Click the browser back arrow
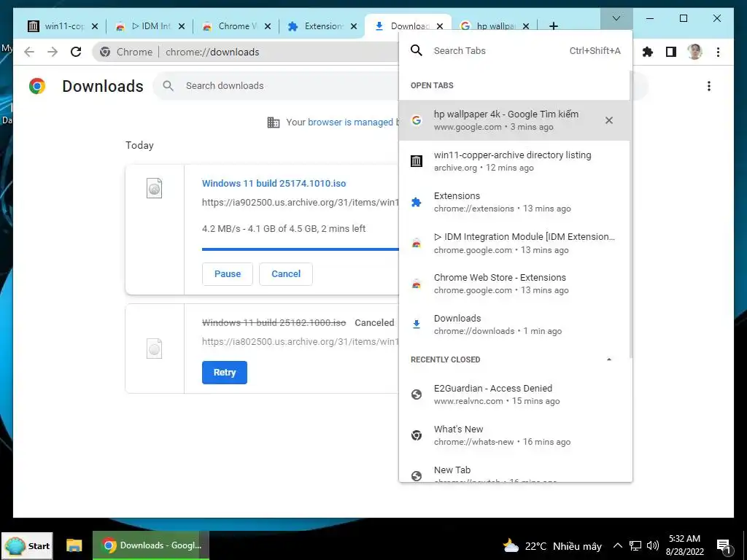Viewport: 747px width, 560px height. (x=29, y=52)
